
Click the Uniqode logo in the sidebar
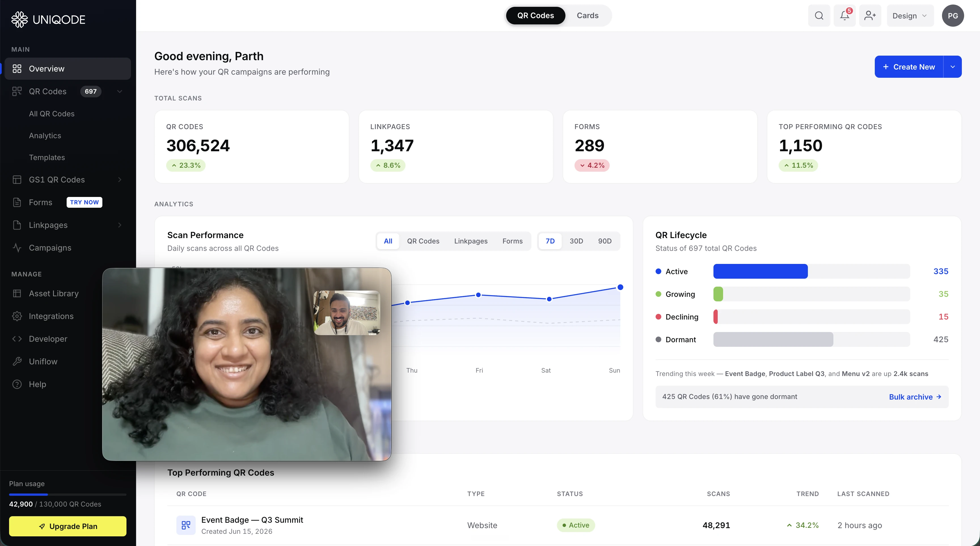pyautogui.click(x=48, y=19)
